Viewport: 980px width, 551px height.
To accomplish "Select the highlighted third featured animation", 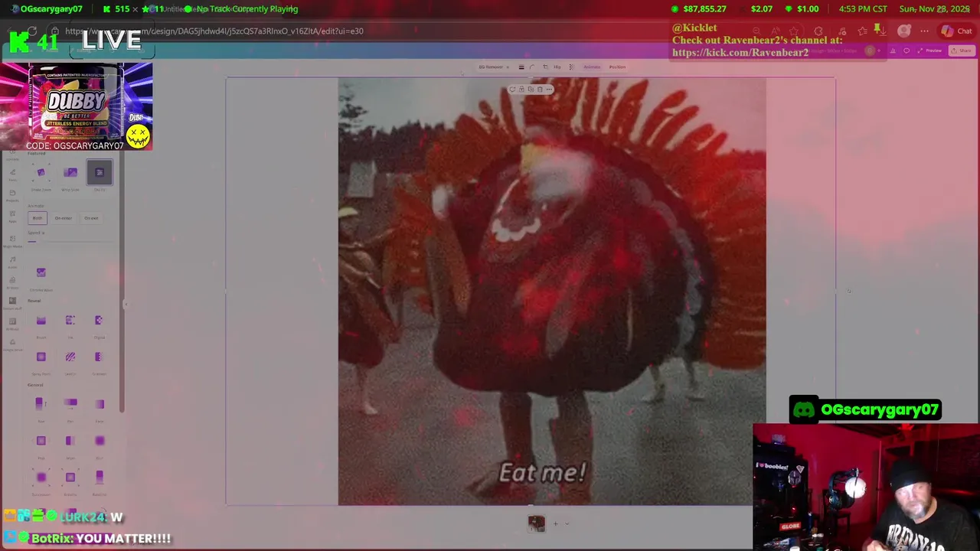I will [x=99, y=173].
